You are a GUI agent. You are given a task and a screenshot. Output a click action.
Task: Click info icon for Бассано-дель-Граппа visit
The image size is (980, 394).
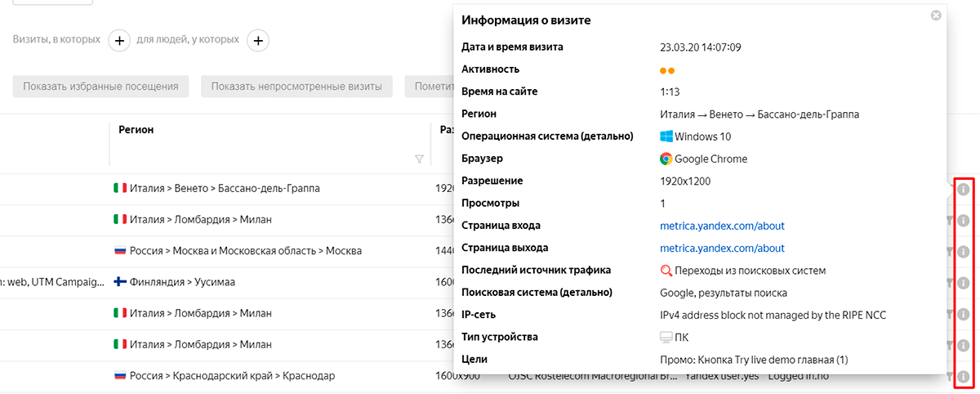click(x=964, y=190)
